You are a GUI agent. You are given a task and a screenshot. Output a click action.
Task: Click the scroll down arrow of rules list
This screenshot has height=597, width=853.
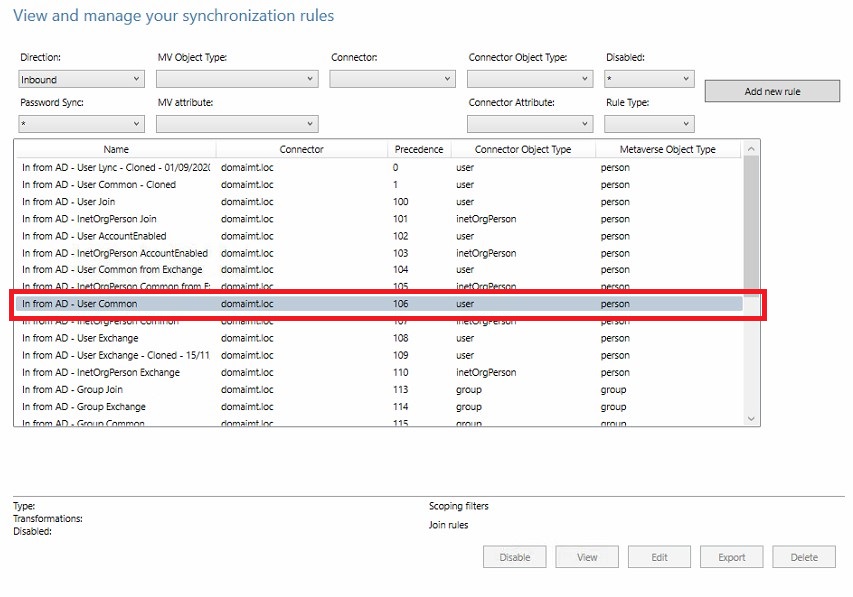(x=751, y=419)
